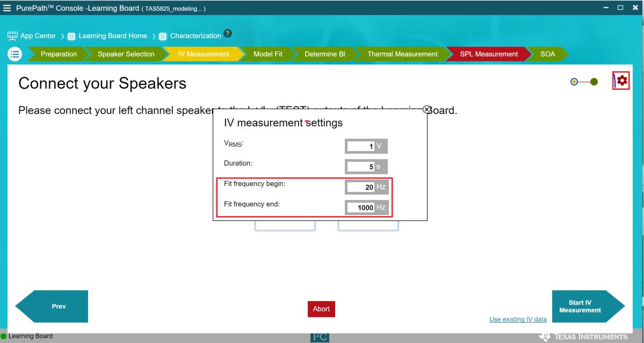Maximize the PurePath Console window

[x=620, y=8]
